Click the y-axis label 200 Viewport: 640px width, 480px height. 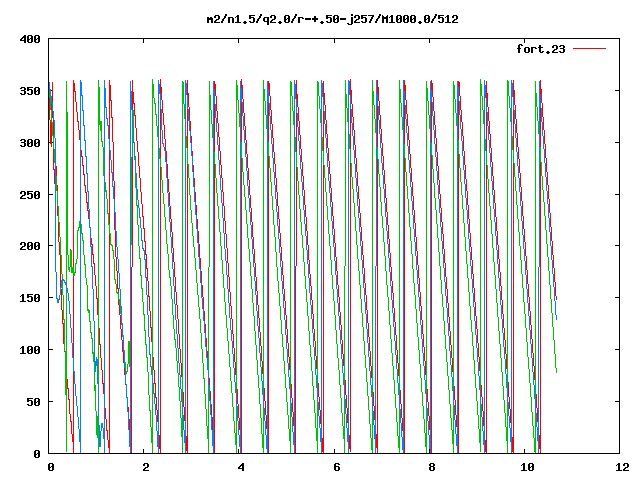[30, 246]
